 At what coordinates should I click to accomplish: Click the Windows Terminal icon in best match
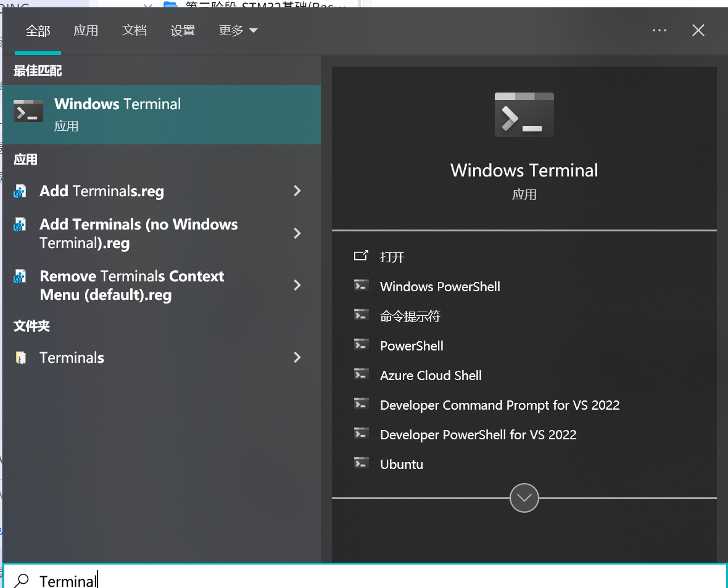coord(28,111)
